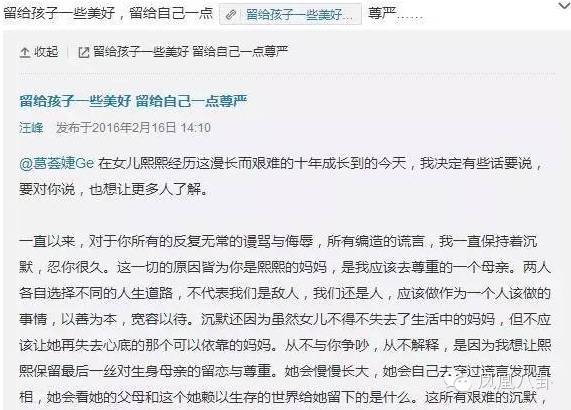Click the paragraph starting 在女儿熙熙经历
The width and height of the screenshot is (571, 410).
pyautogui.click(x=281, y=177)
